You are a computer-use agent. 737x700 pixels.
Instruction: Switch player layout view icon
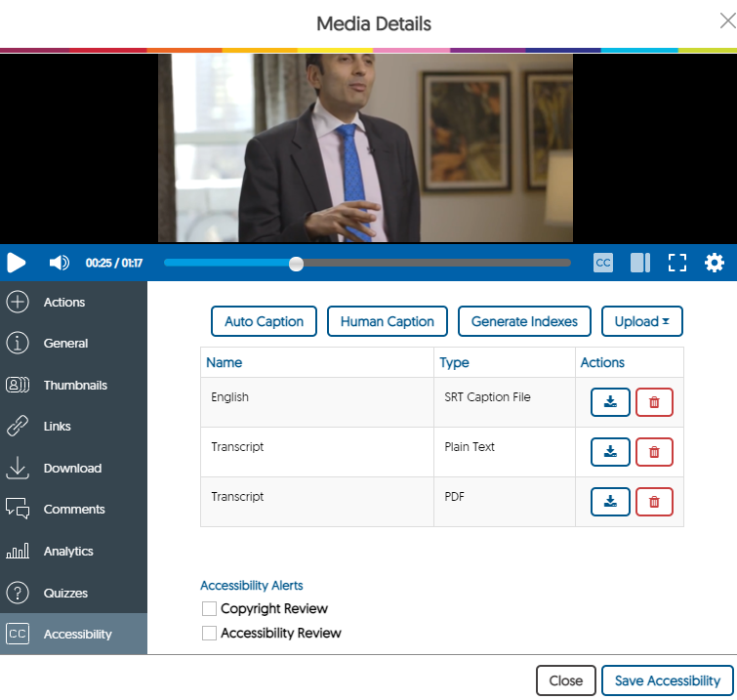coord(640,263)
